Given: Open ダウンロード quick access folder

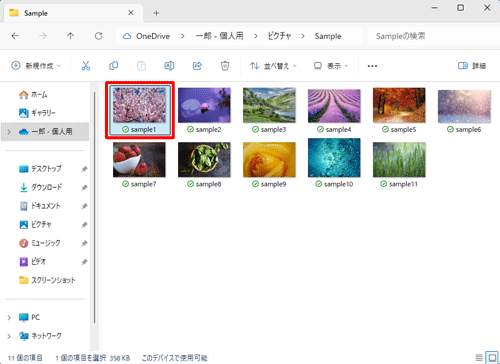Looking at the screenshot, I should pos(41,187).
